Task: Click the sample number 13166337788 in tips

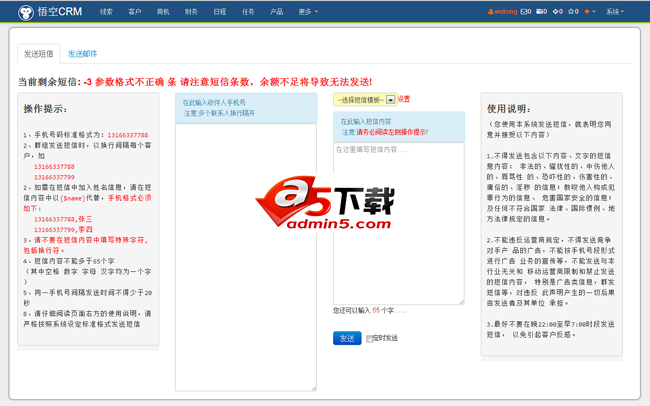Action: (x=128, y=135)
